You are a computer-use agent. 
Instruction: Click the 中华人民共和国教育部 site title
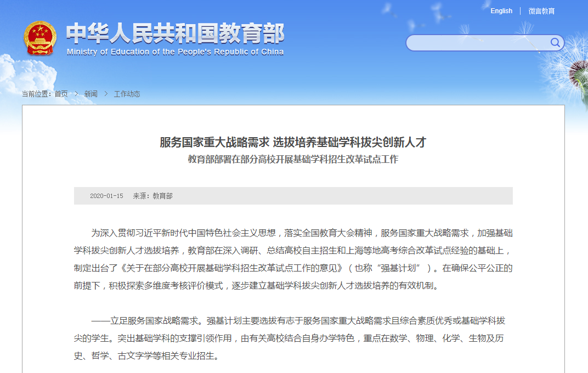pos(175,33)
